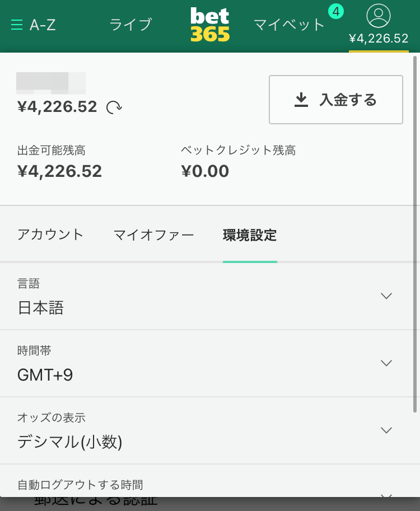Open the A-Z hamburger menu icon
Image resolution: width=420 pixels, height=511 pixels.
point(17,25)
